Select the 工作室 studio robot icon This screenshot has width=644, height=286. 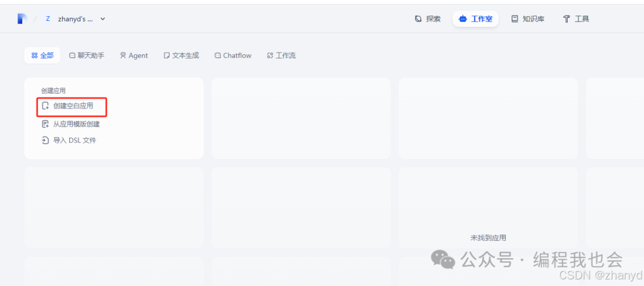[x=463, y=19]
